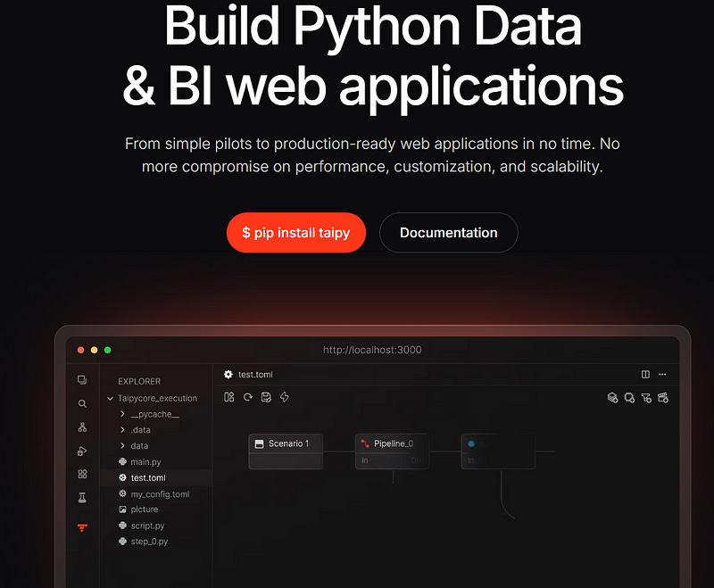Click the Pipeline_0 node icon
The image size is (714, 588).
[365, 443]
